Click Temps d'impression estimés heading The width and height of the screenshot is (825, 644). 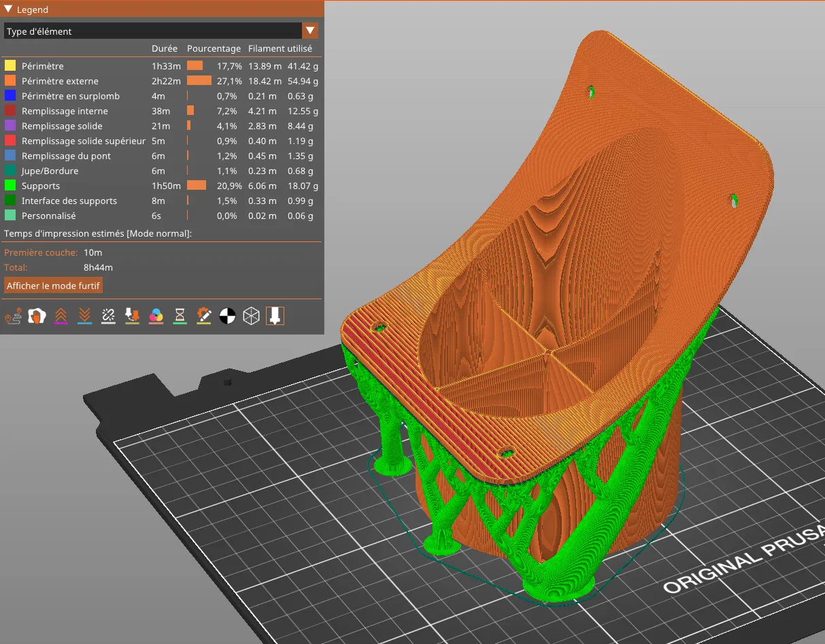click(x=98, y=233)
